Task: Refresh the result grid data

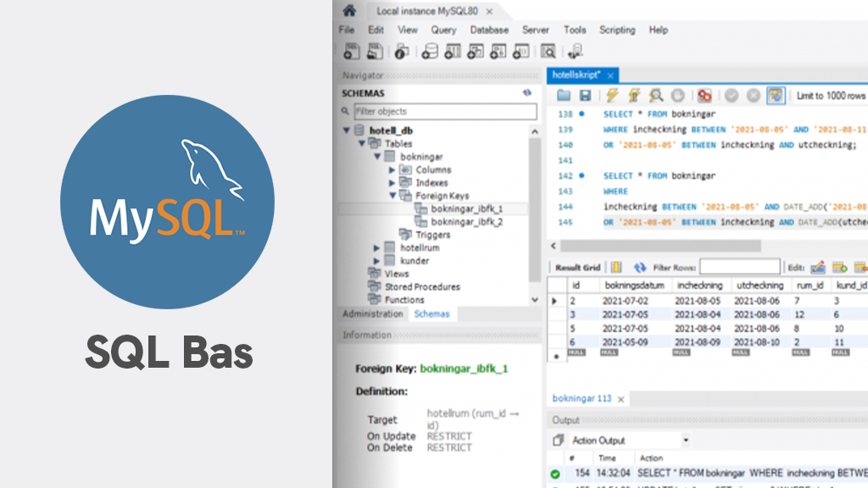Action: pos(640,267)
